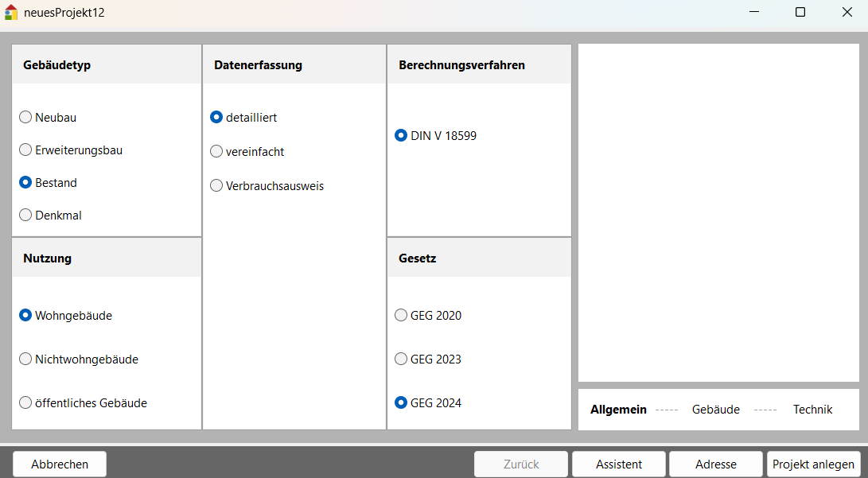Screen dimensions: 868x478
Task: Choose the Verbrauchsausweis option
Action: 216,186
